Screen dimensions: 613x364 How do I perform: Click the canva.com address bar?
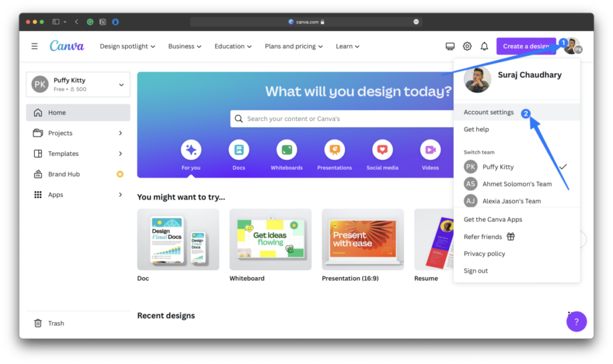306,22
